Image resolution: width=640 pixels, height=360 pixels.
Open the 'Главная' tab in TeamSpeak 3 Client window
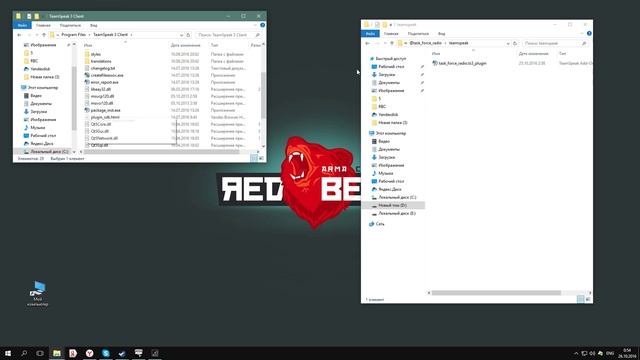click(x=43, y=25)
